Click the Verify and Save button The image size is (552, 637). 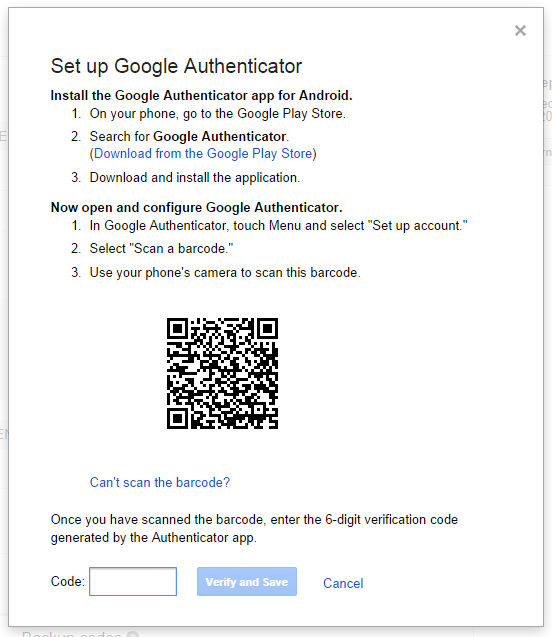[x=247, y=581]
